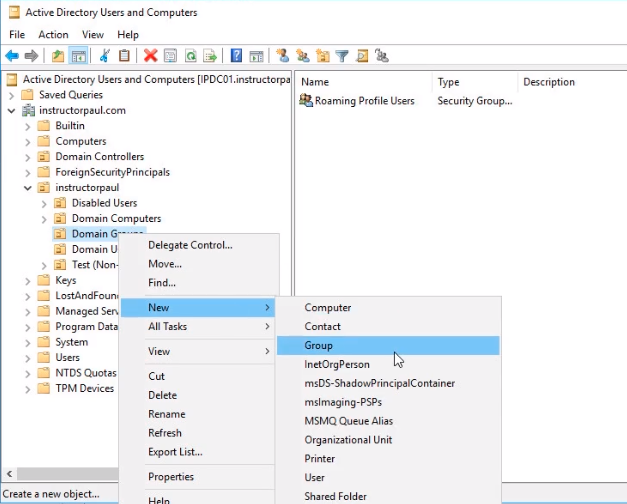This screenshot has width=627, height=504.
Task: Collapse the instructorpaul organizational unit
Action: 28,188
